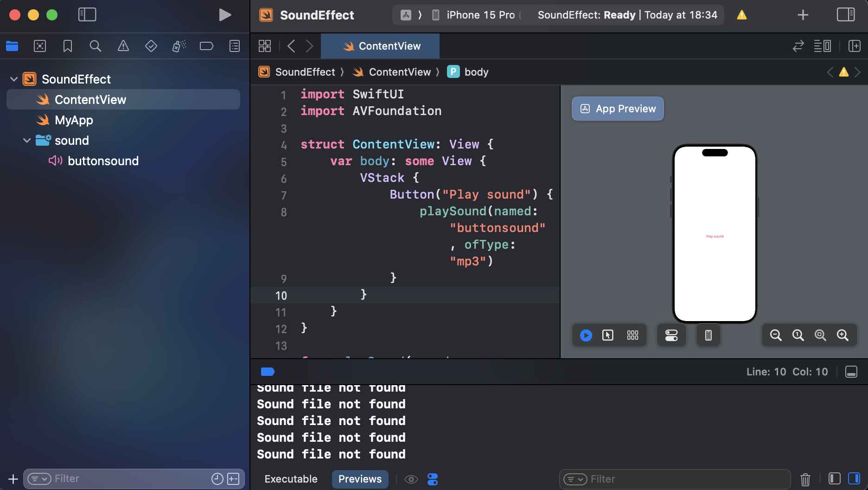The image size is (868, 490).
Task: Toggle console eye visibility icon
Action: tap(411, 479)
